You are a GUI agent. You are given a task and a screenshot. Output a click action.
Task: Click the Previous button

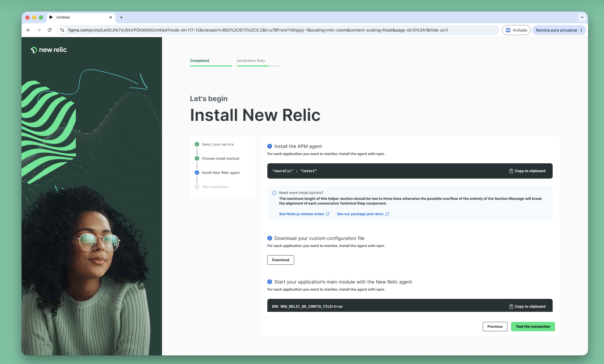pos(495,327)
